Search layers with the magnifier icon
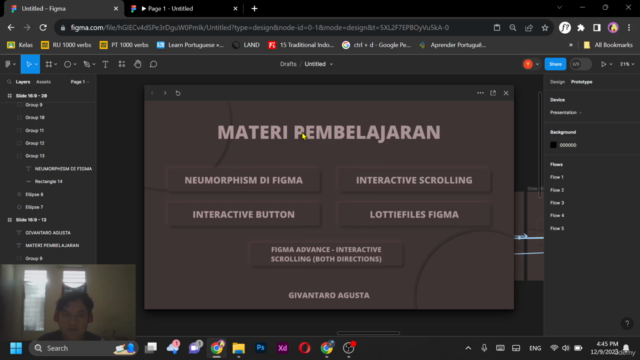This screenshot has height=360, width=640. (x=9, y=82)
